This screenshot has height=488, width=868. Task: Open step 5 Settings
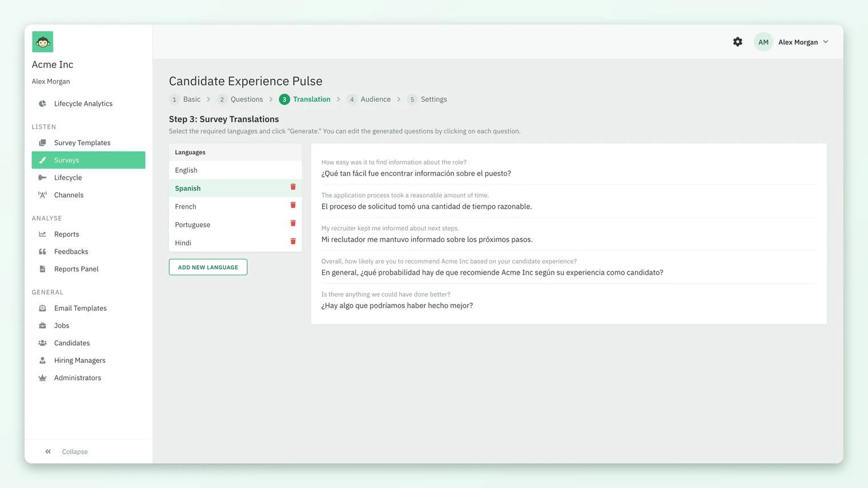click(427, 99)
